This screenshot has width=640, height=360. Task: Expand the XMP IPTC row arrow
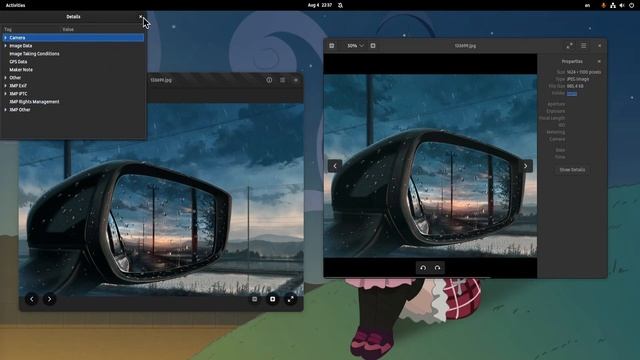(x=5, y=94)
